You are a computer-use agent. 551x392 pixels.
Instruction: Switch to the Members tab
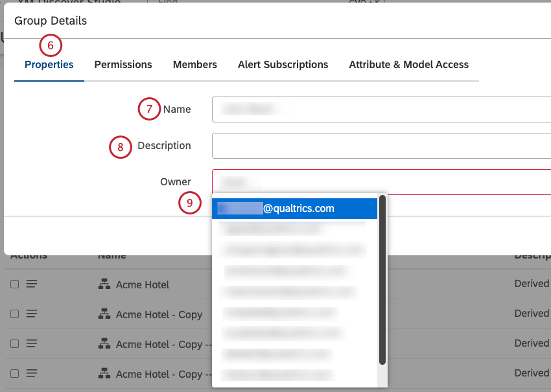point(194,64)
